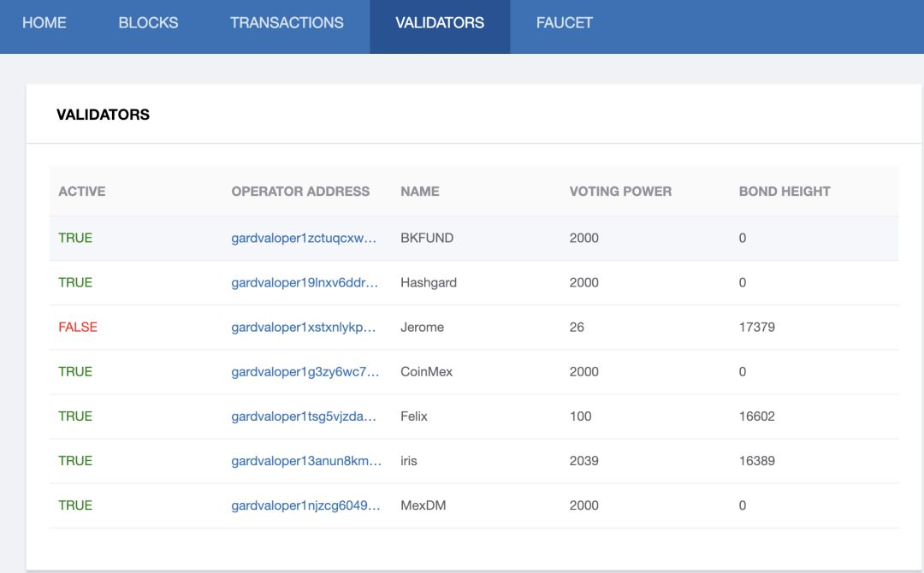The image size is (924, 573).
Task: Click bond height 0 in Hashgard row
Action: pyautogui.click(x=743, y=283)
